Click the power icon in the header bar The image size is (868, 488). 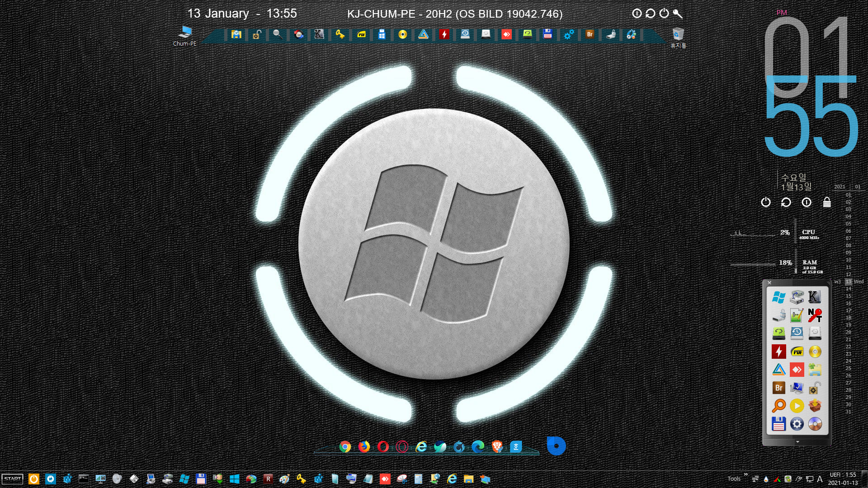tap(664, 13)
